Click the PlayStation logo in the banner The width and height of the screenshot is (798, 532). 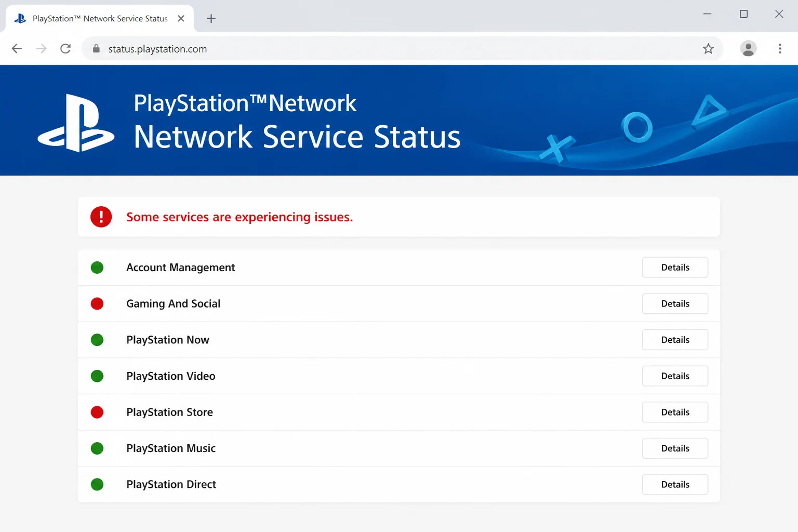tap(76, 123)
